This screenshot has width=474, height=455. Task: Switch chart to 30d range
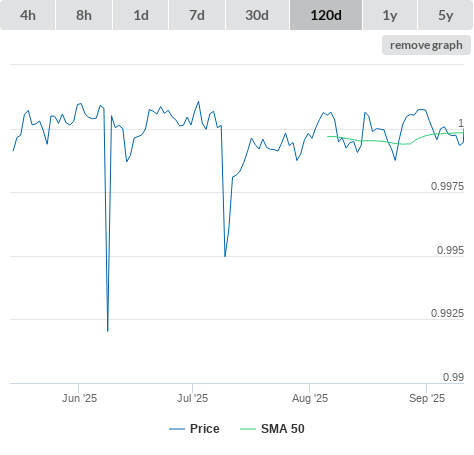257,15
